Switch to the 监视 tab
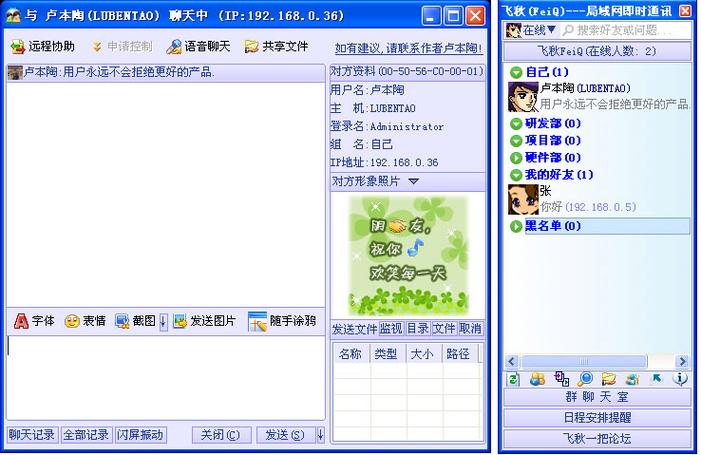Image resolution: width=701 pixels, height=455 pixels. pyautogui.click(x=390, y=328)
